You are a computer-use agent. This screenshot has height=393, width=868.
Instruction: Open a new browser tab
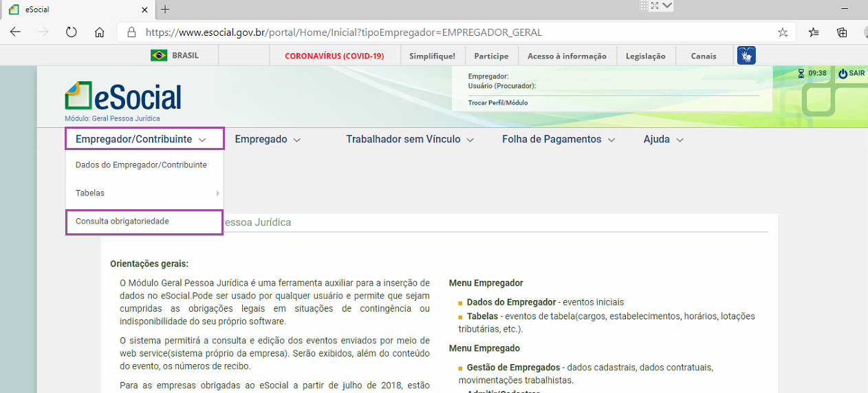tap(165, 10)
